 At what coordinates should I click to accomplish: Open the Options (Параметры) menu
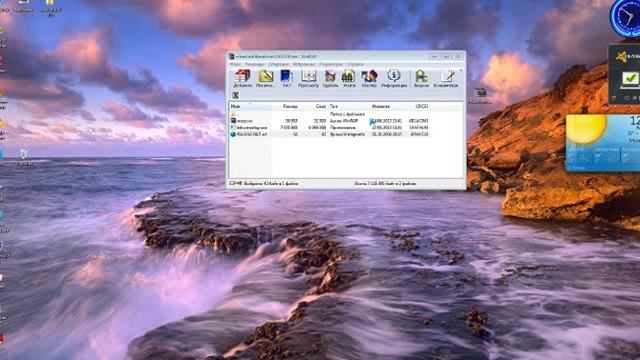pyautogui.click(x=331, y=64)
